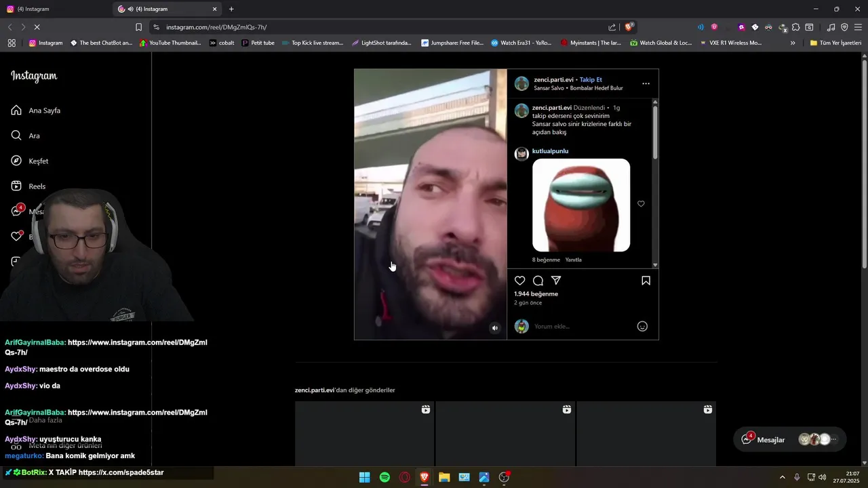Open the apps grid icon in bookmarks bar
Screen dimensions: 868x488
[x=12, y=43]
